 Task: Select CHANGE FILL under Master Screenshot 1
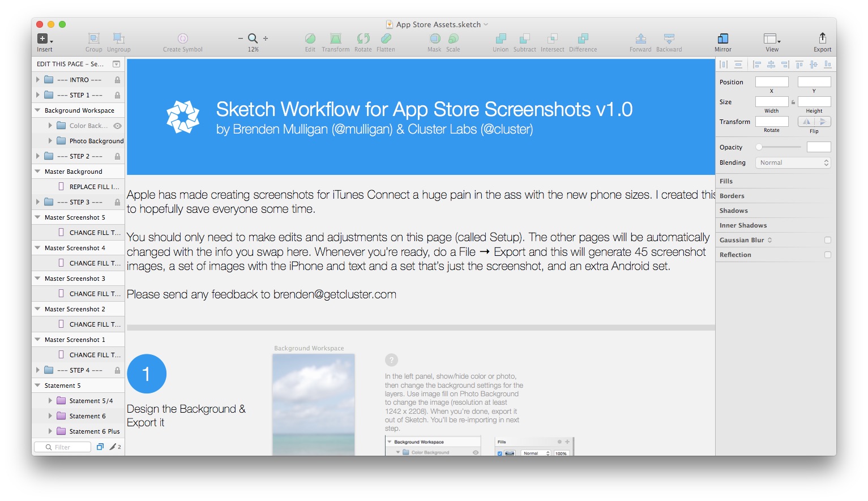pyautogui.click(x=78, y=355)
